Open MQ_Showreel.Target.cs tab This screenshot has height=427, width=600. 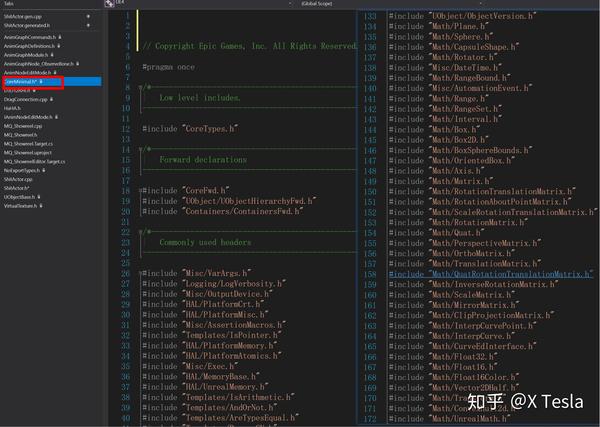pyautogui.click(x=28, y=143)
